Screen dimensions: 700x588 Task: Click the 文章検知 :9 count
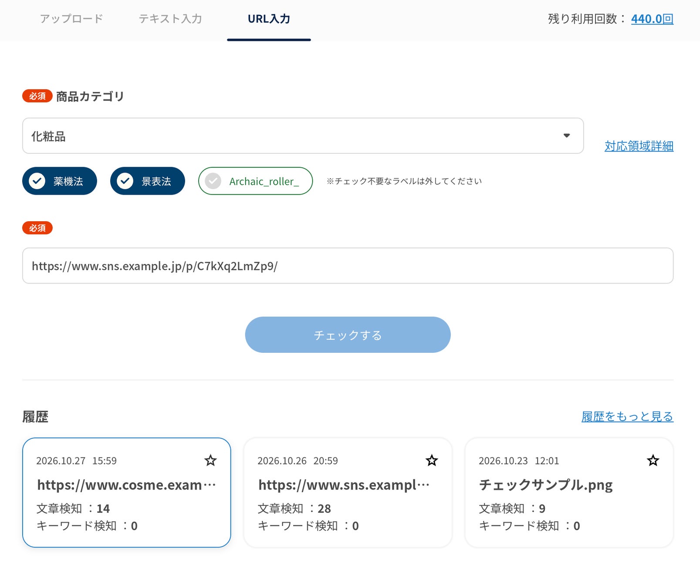coord(512,508)
